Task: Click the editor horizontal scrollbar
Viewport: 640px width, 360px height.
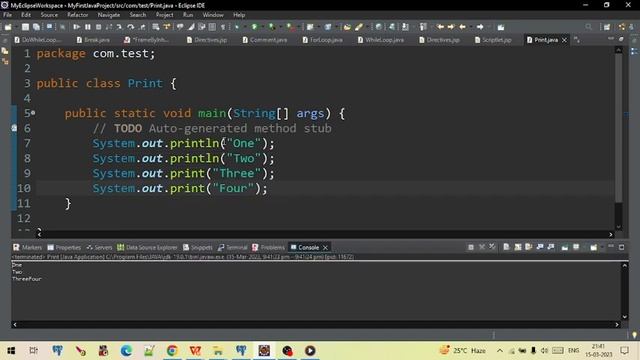Action: click(324, 234)
